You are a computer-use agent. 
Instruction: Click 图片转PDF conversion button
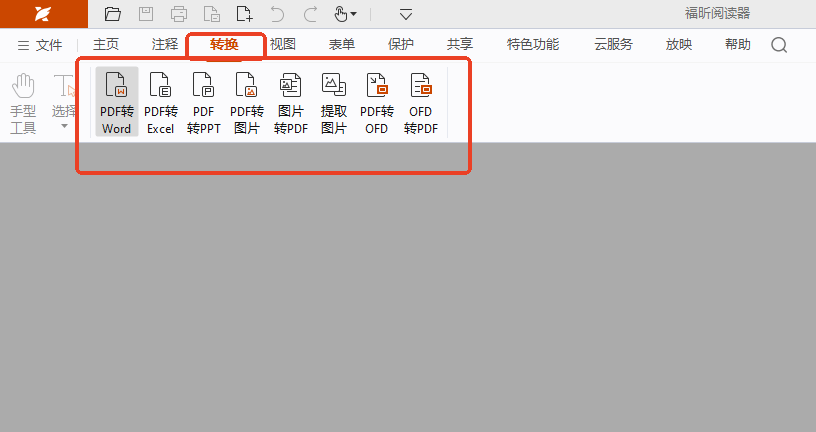[290, 103]
